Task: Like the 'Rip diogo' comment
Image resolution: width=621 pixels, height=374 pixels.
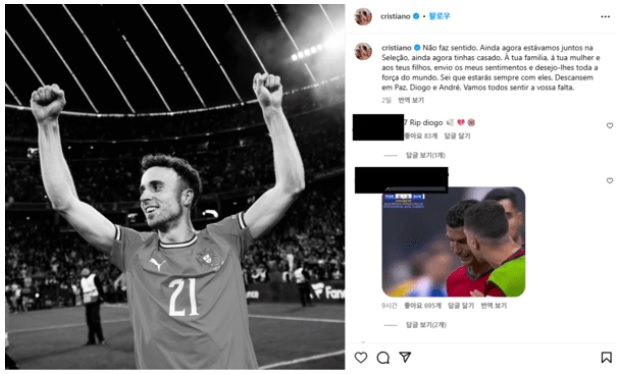Action: click(610, 126)
